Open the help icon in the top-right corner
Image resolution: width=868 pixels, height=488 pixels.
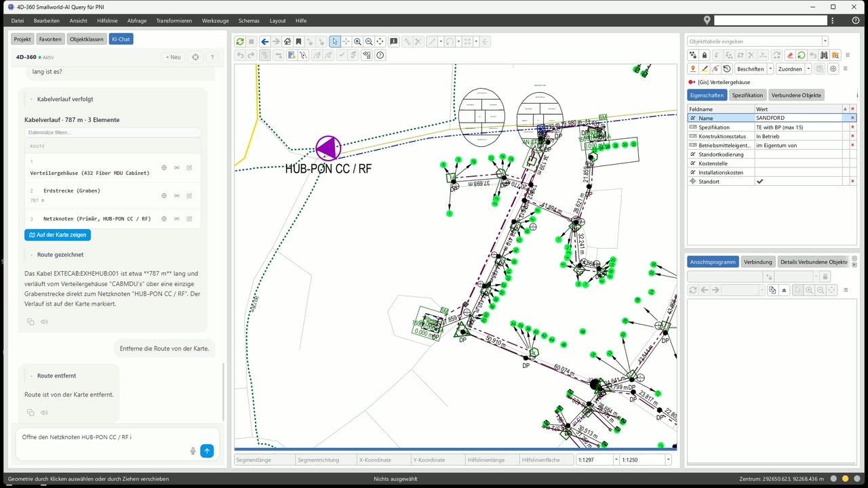click(856, 20)
